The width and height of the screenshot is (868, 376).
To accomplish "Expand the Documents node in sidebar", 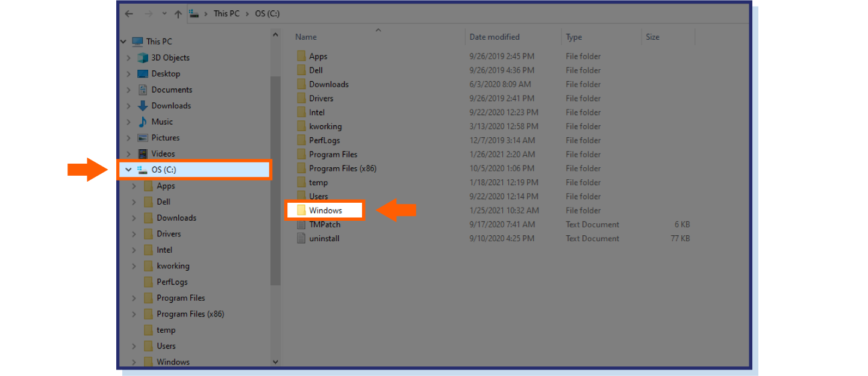I will click(128, 90).
